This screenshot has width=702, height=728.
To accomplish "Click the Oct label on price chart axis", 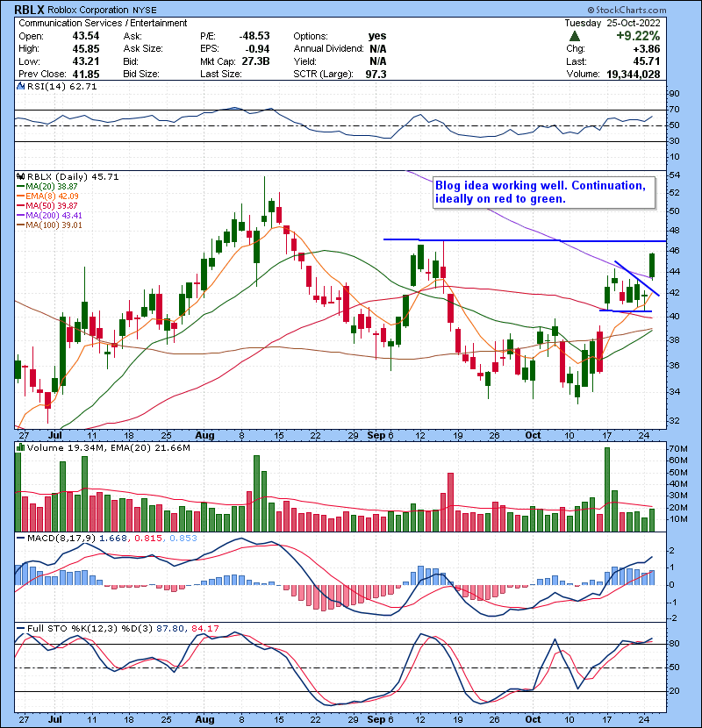I will click(533, 436).
